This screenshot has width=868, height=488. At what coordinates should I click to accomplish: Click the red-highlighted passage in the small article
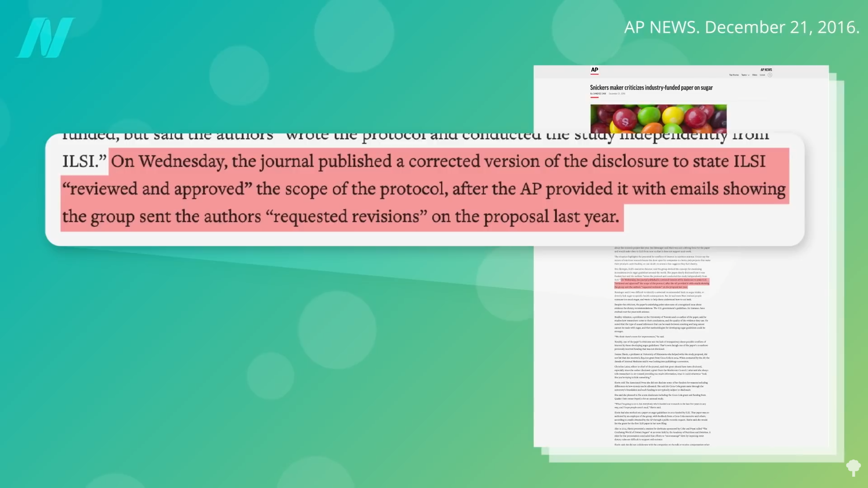(x=662, y=283)
